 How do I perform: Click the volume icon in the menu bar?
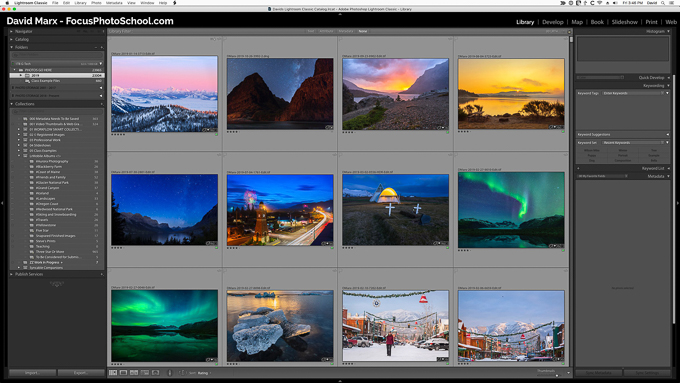point(615,3)
